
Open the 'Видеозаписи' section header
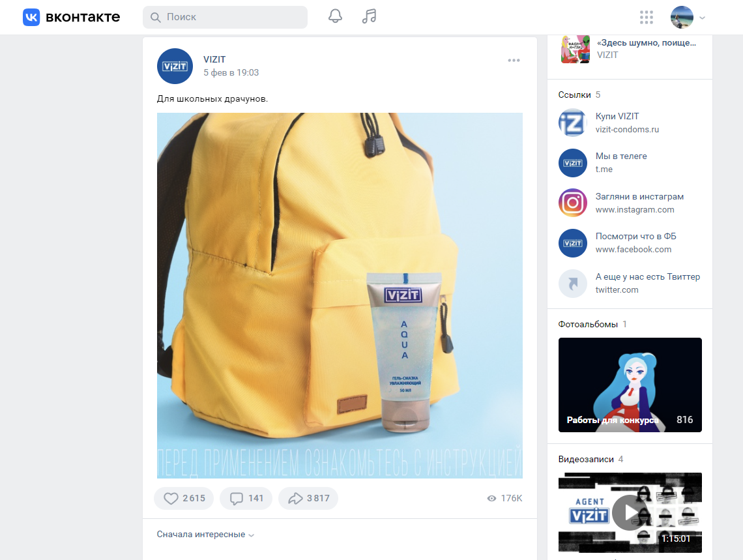click(x=585, y=459)
